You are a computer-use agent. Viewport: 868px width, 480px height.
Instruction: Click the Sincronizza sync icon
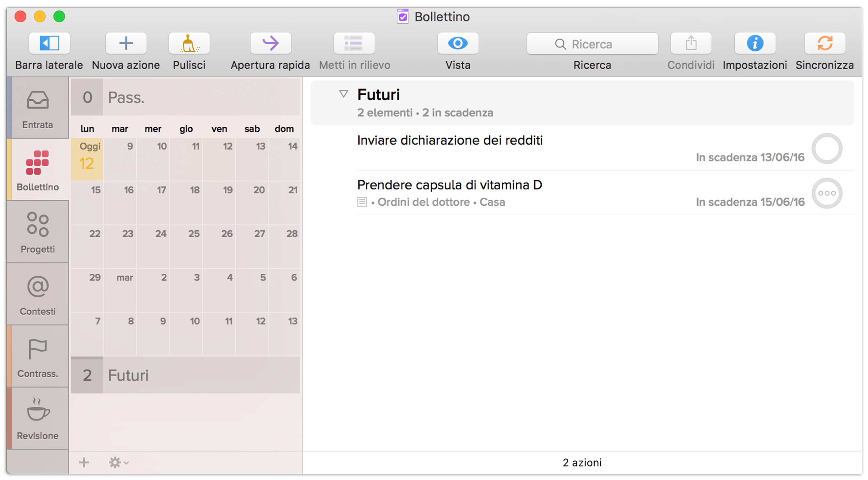(x=824, y=43)
